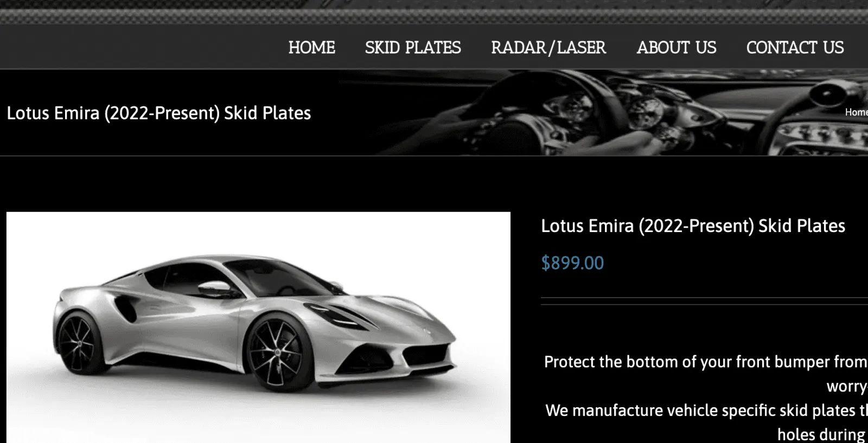Image resolution: width=868 pixels, height=443 pixels.
Task: Click the front bumper grille opening
Action: coord(427,356)
